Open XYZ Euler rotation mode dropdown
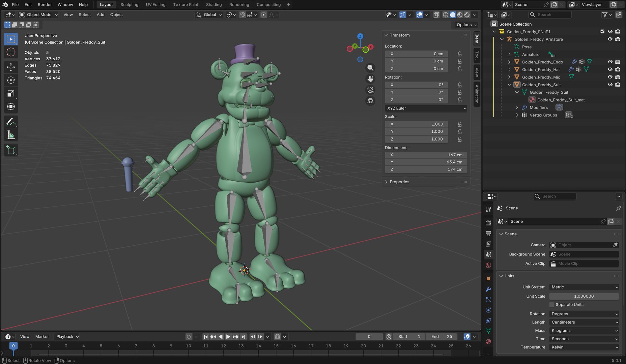Image resolution: width=626 pixels, height=364 pixels. (x=426, y=109)
